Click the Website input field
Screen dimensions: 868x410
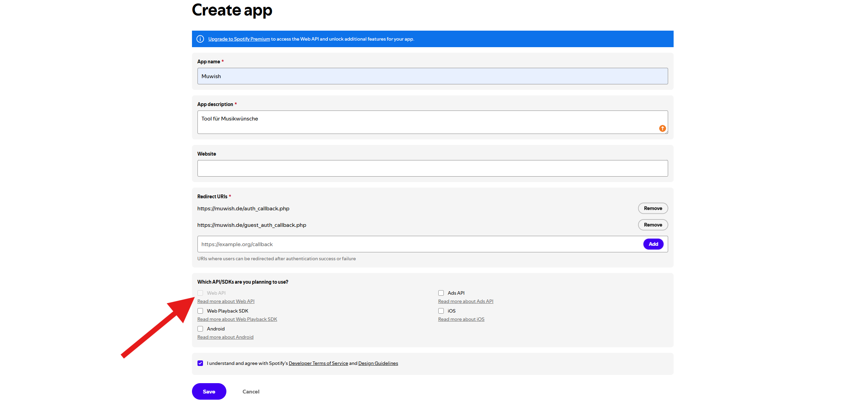[432, 168]
